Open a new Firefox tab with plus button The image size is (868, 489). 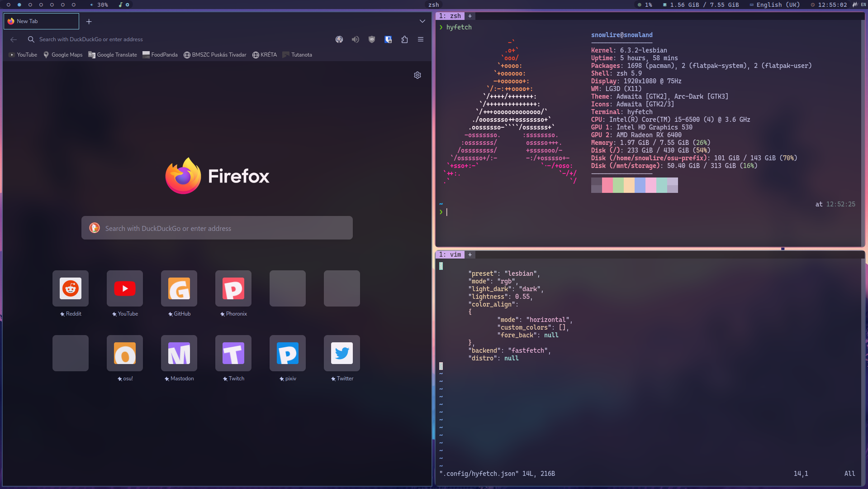[x=89, y=21]
